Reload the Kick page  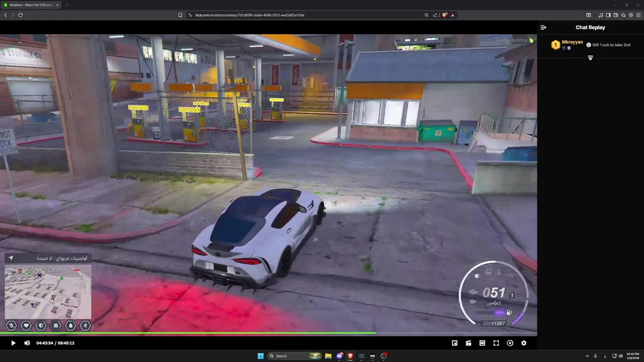click(x=21, y=15)
